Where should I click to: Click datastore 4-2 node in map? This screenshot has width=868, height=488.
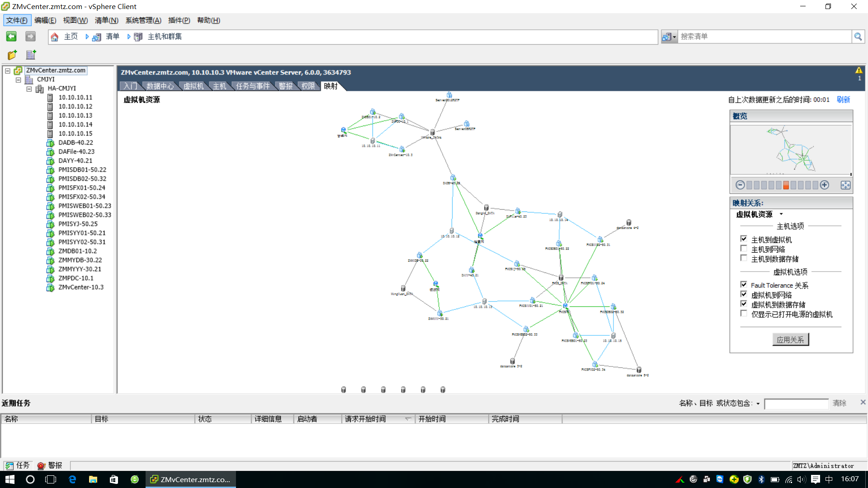tap(628, 223)
